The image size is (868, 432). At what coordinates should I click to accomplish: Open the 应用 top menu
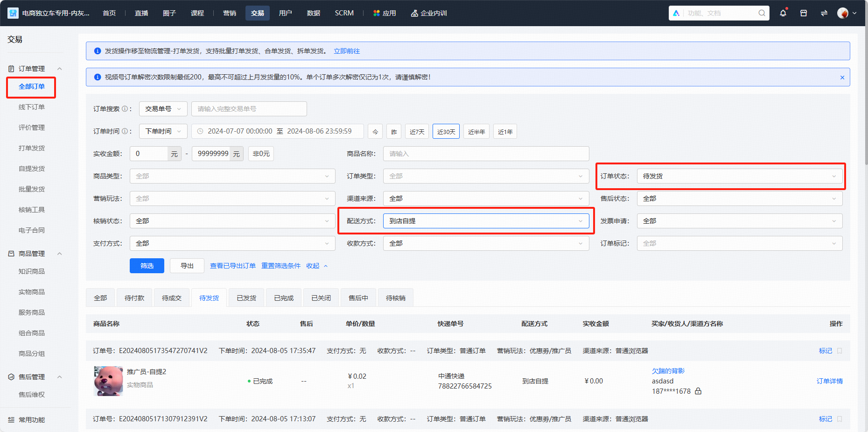tap(385, 13)
